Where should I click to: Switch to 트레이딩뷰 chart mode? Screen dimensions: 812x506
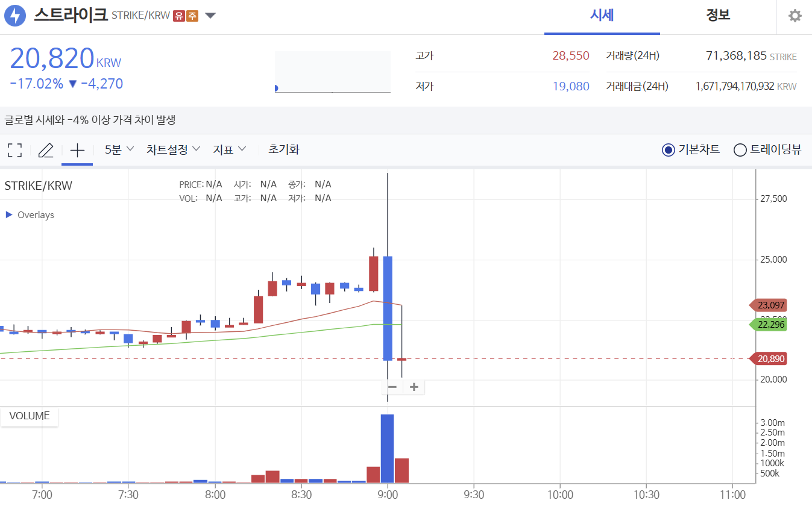pos(740,150)
